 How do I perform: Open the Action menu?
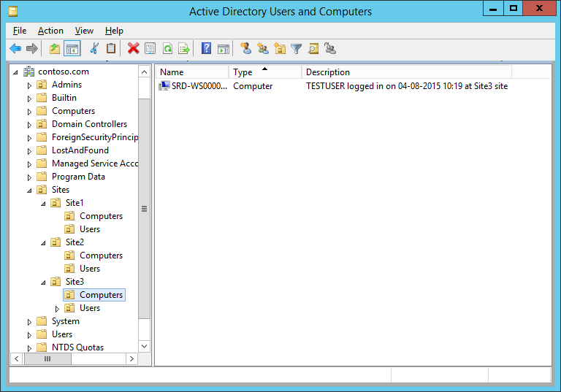point(50,31)
